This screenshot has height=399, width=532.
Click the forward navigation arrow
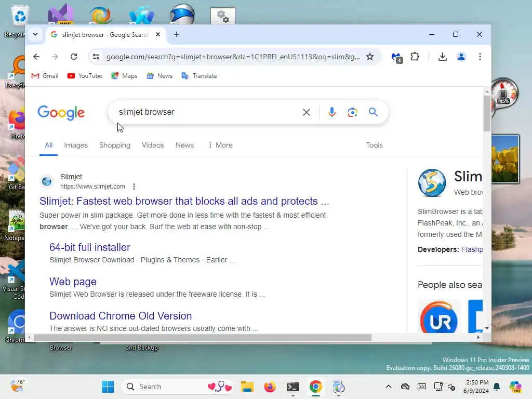pyautogui.click(x=55, y=57)
